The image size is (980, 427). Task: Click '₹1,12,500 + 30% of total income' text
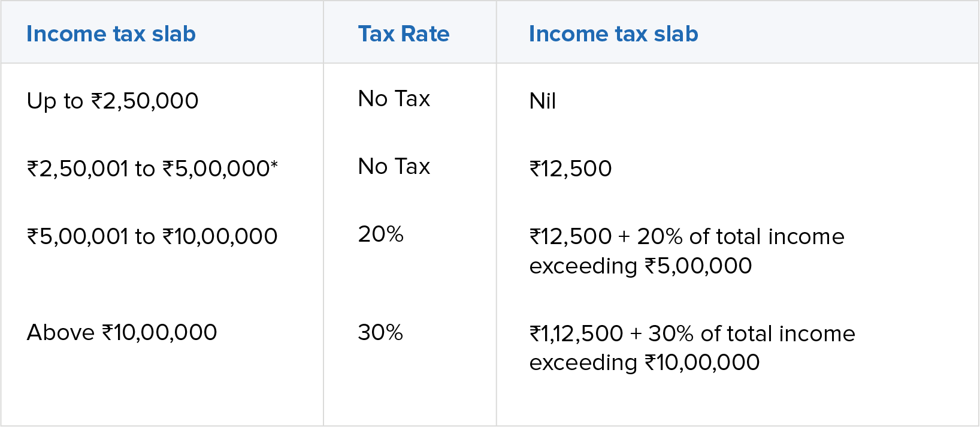point(692,333)
